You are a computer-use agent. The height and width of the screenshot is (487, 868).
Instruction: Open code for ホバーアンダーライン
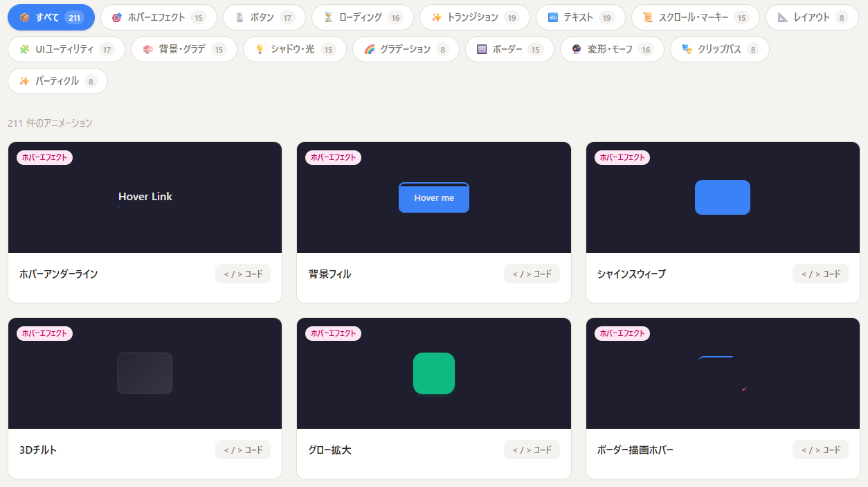pyautogui.click(x=243, y=274)
